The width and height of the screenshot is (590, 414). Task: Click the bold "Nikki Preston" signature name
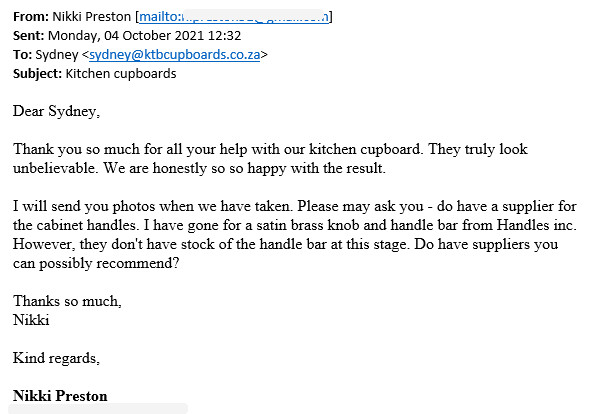coord(60,396)
